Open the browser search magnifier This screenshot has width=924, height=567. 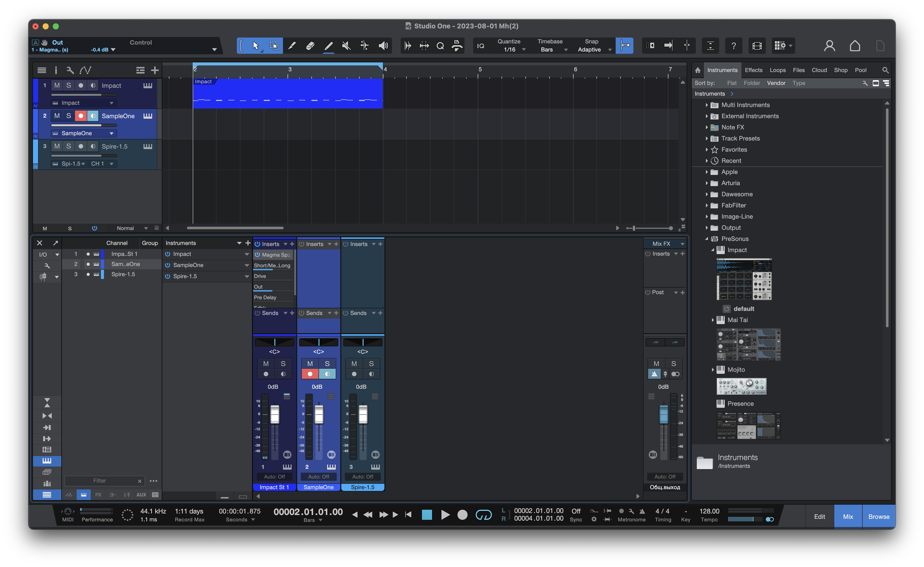pyautogui.click(x=885, y=70)
